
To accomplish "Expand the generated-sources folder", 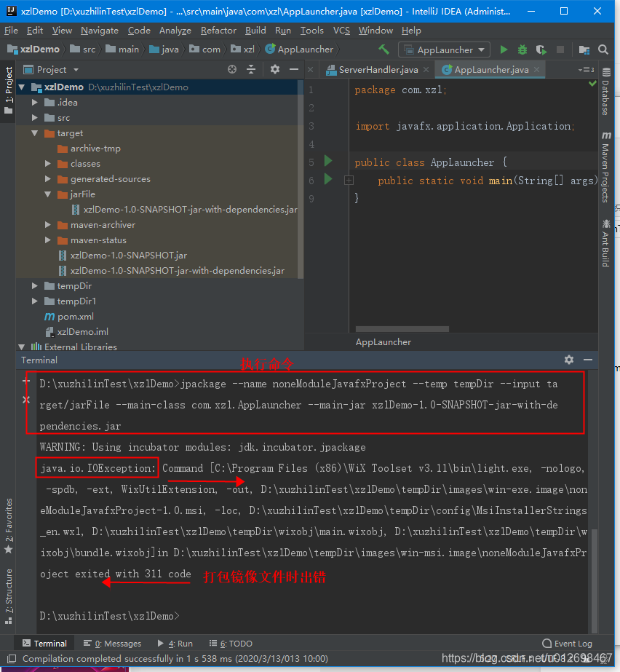I will click(x=48, y=179).
